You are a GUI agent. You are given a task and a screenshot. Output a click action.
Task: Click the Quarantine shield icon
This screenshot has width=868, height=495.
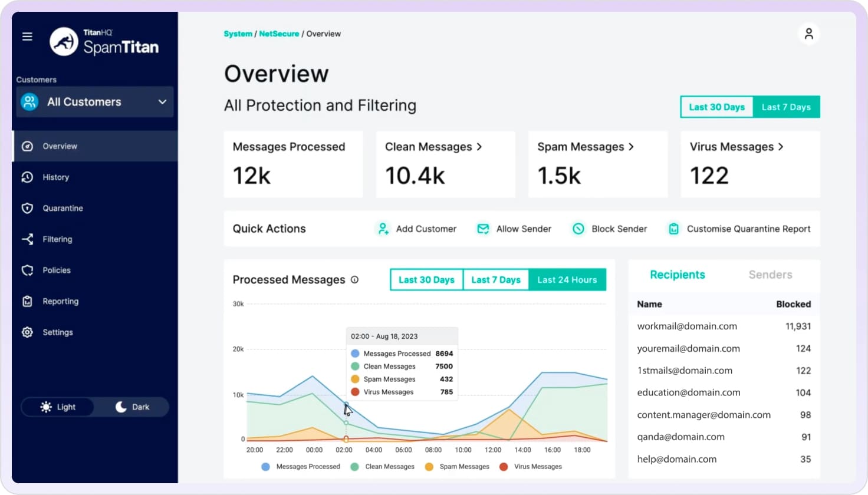[27, 208]
